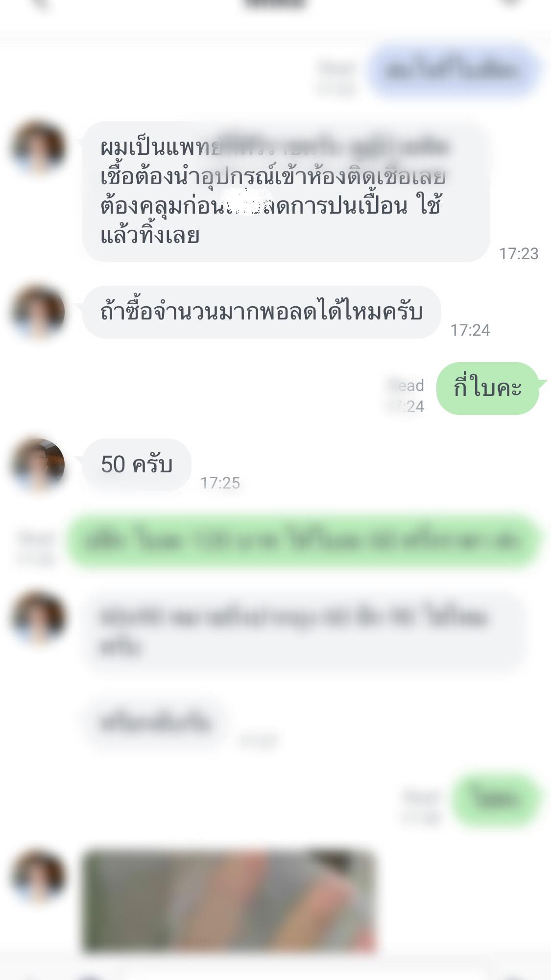Tap the green 'กี่ใบคะ' reply bubble
This screenshot has width=551, height=980.
(488, 389)
